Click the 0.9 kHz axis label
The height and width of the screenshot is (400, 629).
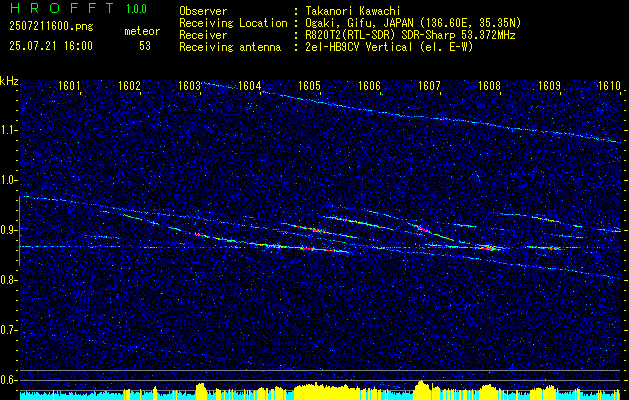click(8, 230)
